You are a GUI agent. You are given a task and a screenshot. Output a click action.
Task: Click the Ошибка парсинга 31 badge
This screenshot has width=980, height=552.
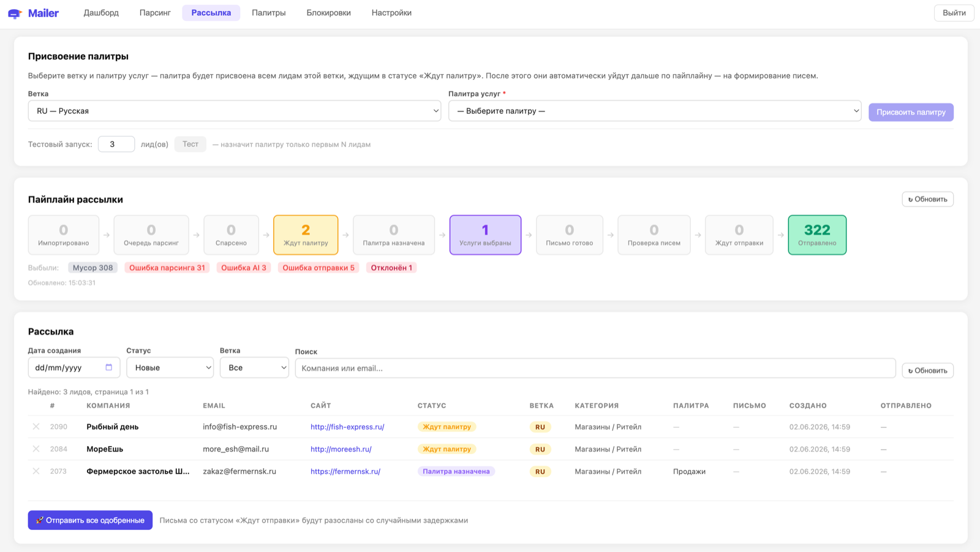pos(167,268)
